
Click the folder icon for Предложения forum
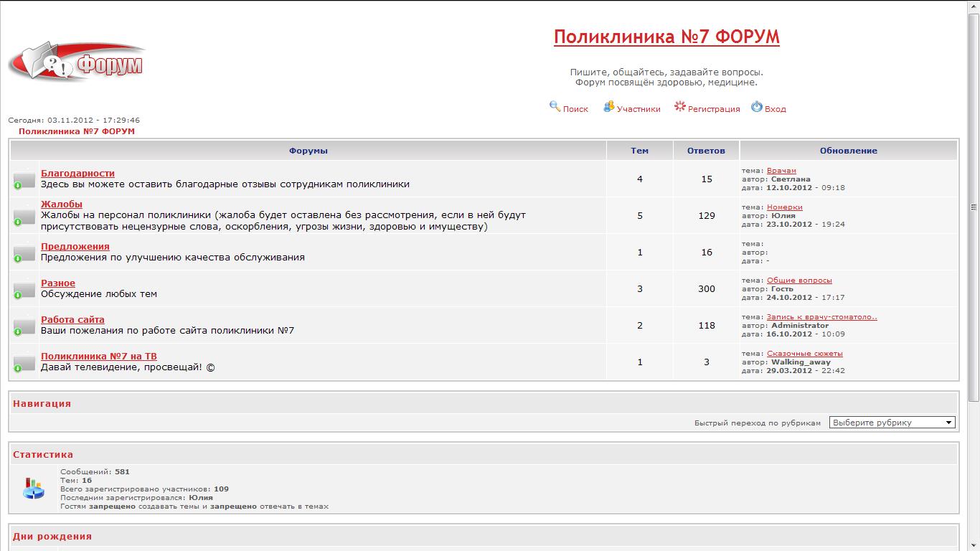point(24,253)
